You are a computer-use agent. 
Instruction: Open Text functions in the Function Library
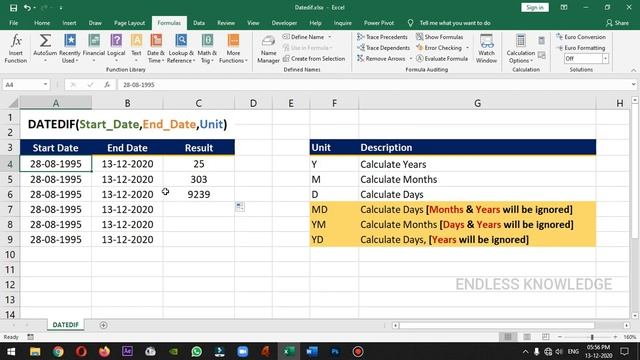(136, 49)
